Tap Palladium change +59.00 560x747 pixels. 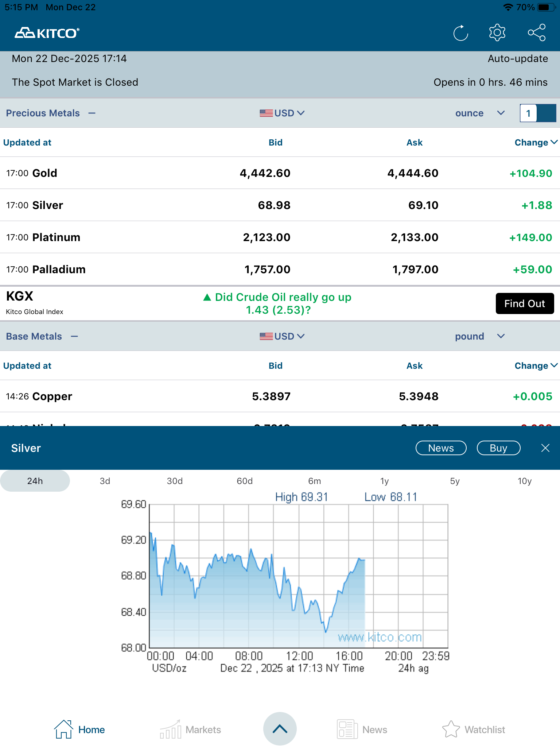click(533, 270)
